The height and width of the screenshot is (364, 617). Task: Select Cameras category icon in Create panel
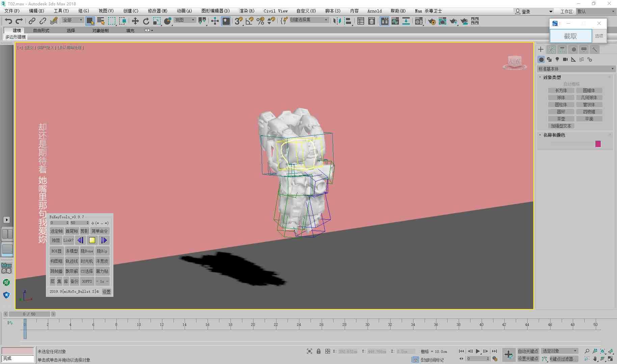(565, 59)
